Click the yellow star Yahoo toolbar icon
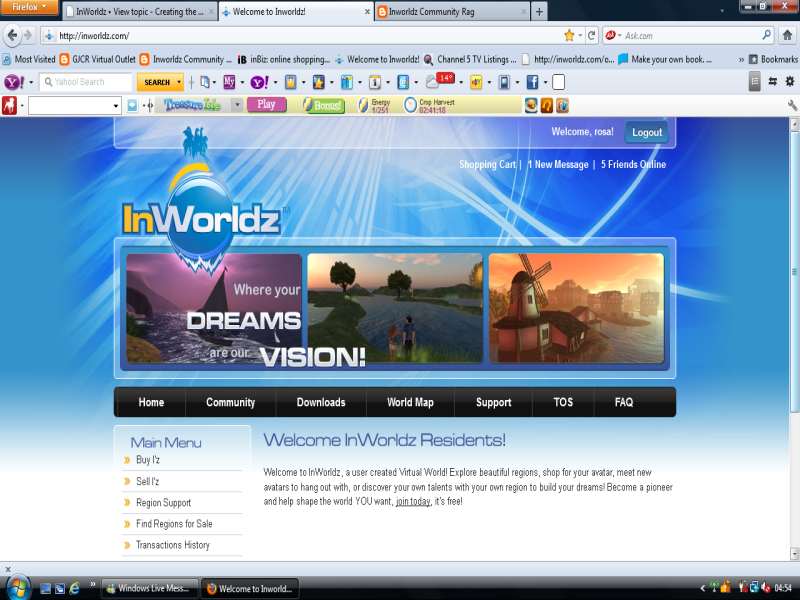The height and width of the screenshot is (600, 800). click(x=318, y=82)
